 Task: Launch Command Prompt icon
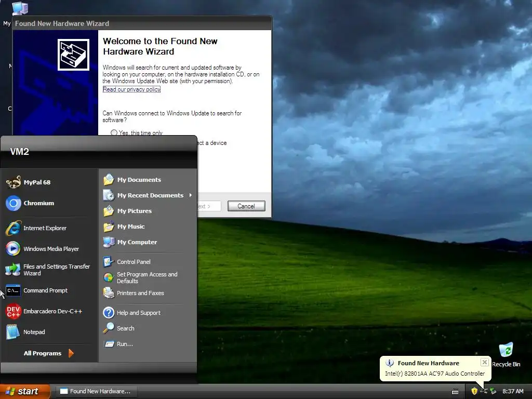click(x=13, y=290)
